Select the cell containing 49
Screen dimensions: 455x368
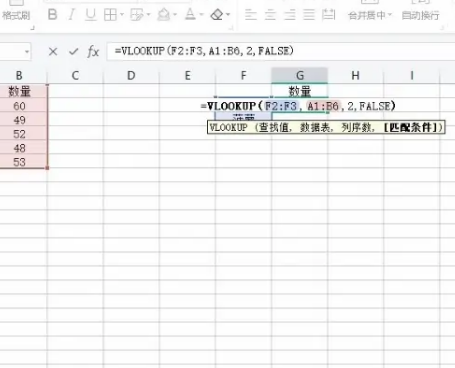point(19,120)
